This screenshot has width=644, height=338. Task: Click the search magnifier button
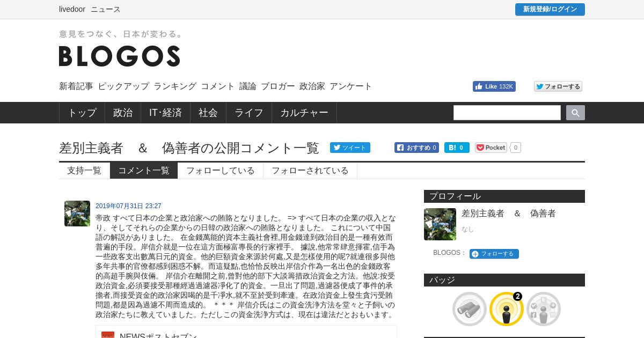(575, 113)
